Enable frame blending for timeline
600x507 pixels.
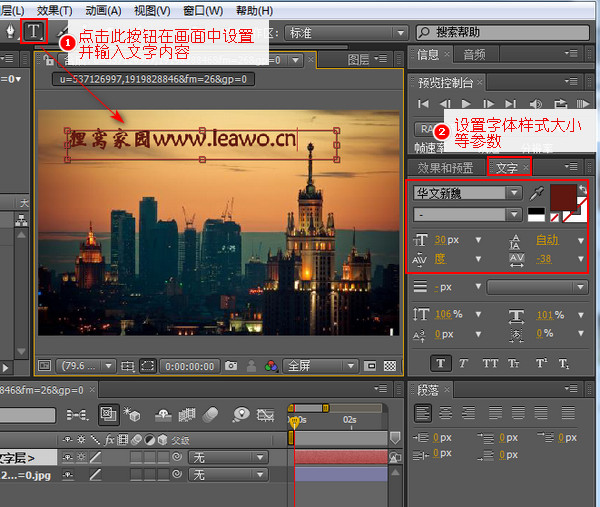coord(187,415)
